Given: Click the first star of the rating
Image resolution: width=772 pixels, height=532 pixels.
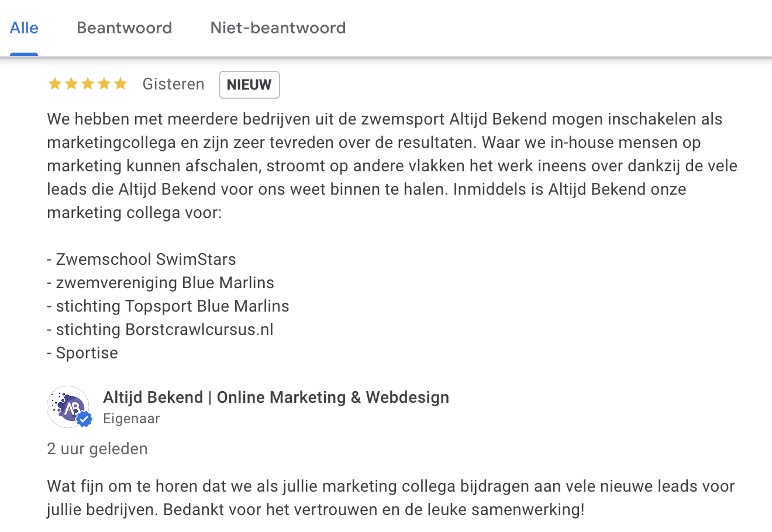Looking at the screenshot, I should tap(55, 84).
